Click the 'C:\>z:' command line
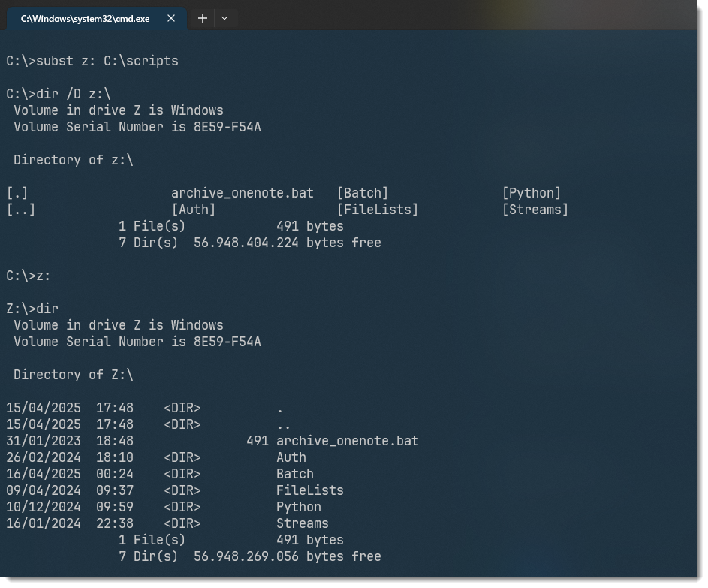The height and width of the screenshot is (588, 708). [29, 276]
